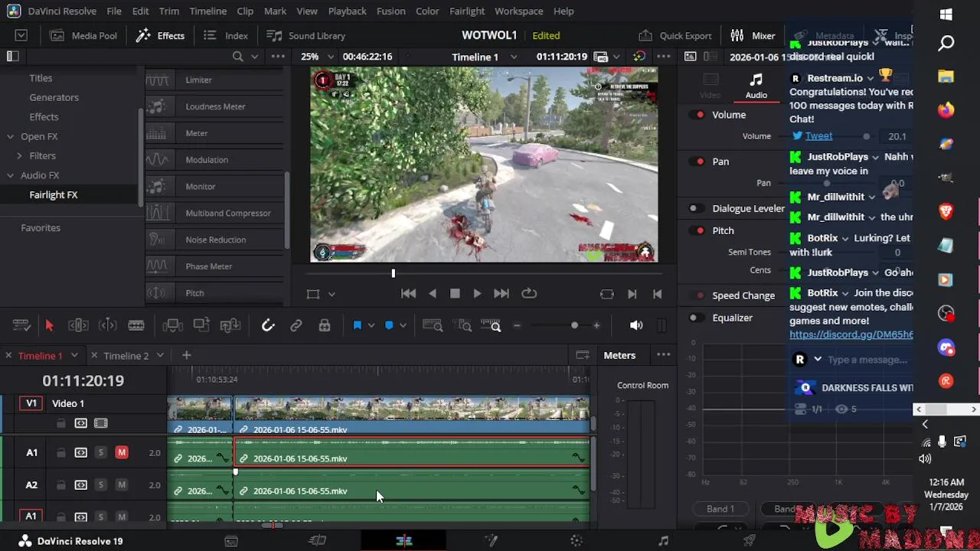Open the Cut page icon
980x551 pixels.
coord(318,541)
